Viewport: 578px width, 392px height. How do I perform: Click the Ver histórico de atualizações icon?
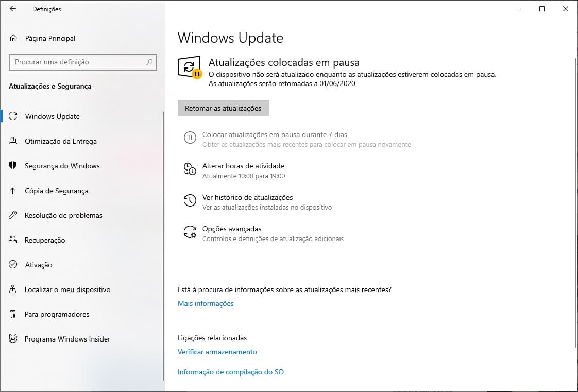click(190, 201)
